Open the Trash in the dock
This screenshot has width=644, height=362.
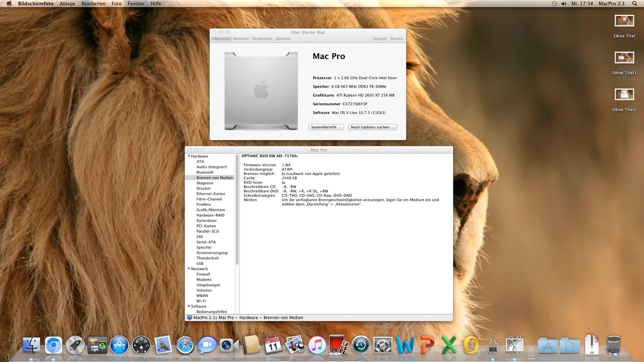tap(613, 345)
